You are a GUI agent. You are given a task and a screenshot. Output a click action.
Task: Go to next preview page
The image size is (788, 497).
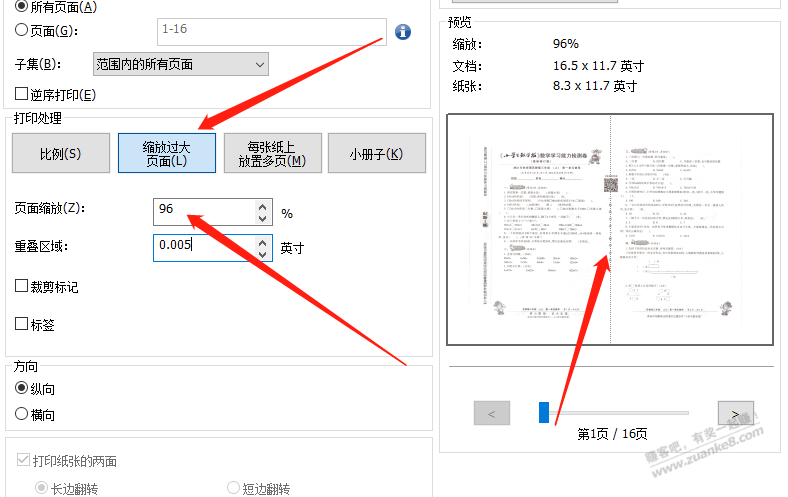[735, 412]
